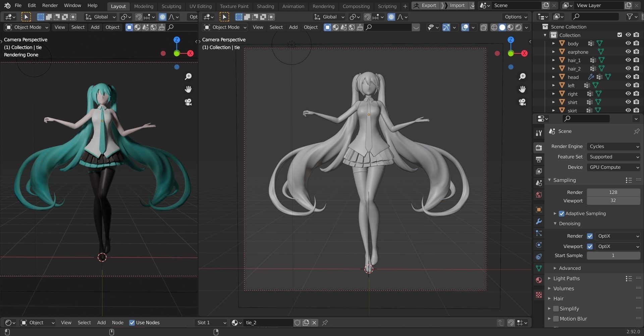
Task: Open the Modifier properties wrench tab
Action: point(539,221)
